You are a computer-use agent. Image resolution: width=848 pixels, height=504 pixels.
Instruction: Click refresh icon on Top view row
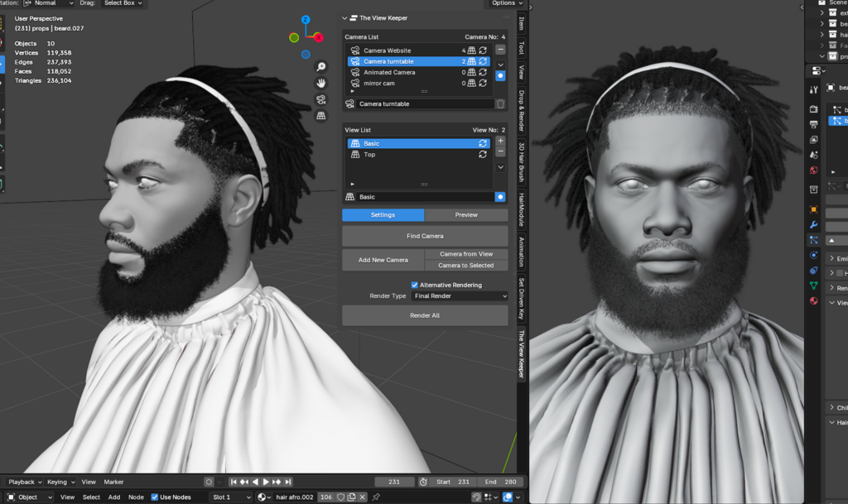click(483, 155)
